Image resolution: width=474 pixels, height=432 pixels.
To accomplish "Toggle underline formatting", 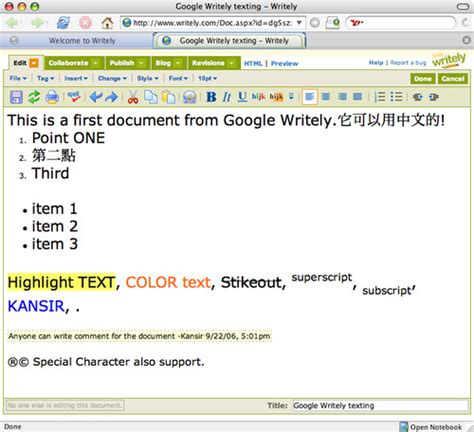I will pos(242,97).
